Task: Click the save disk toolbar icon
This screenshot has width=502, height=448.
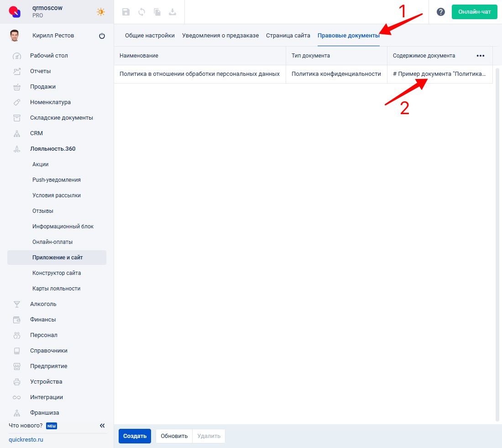Action: tap(126, 12)
